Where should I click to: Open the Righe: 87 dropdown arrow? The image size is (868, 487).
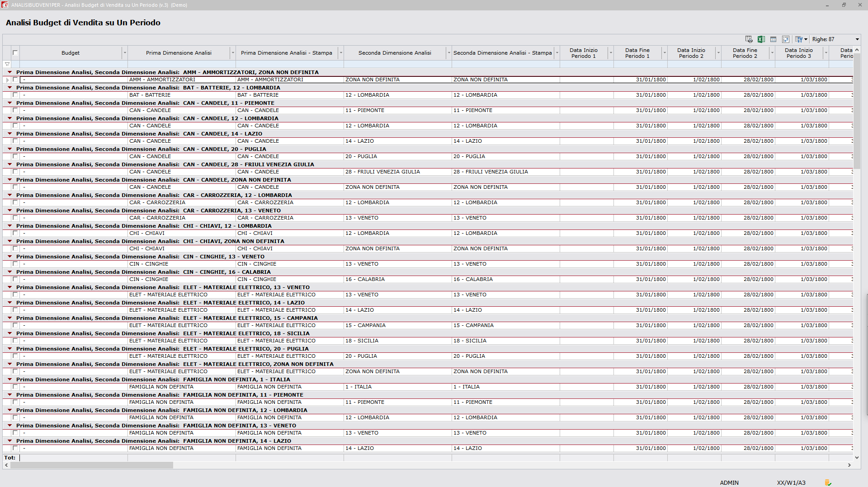(857, 39)
